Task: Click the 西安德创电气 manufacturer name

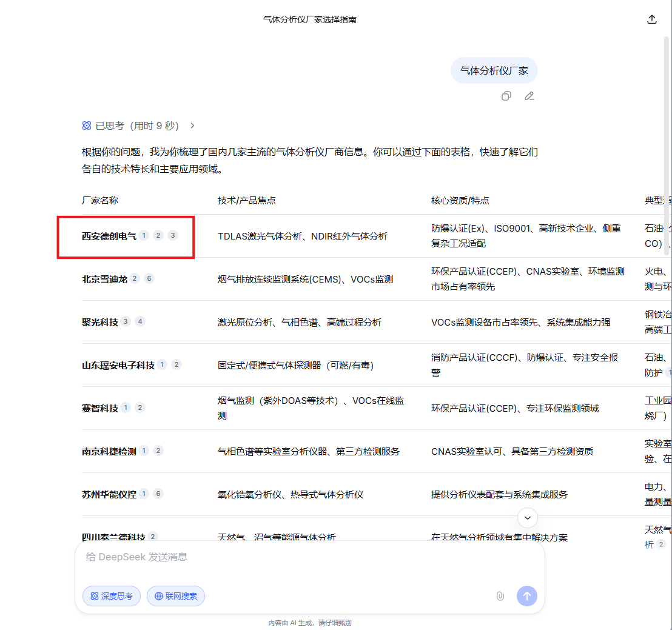Action: click(109, 236)
